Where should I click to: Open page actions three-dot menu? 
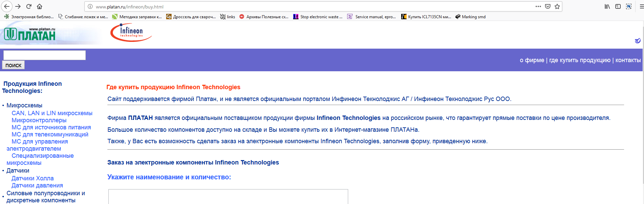point(538,6)
